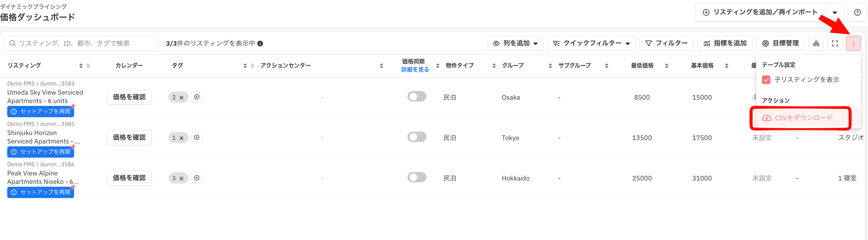Click the 1 寝室 cell in Peak View row
Image resolution: width=868 pixels, height=240 pixels.
847,178
